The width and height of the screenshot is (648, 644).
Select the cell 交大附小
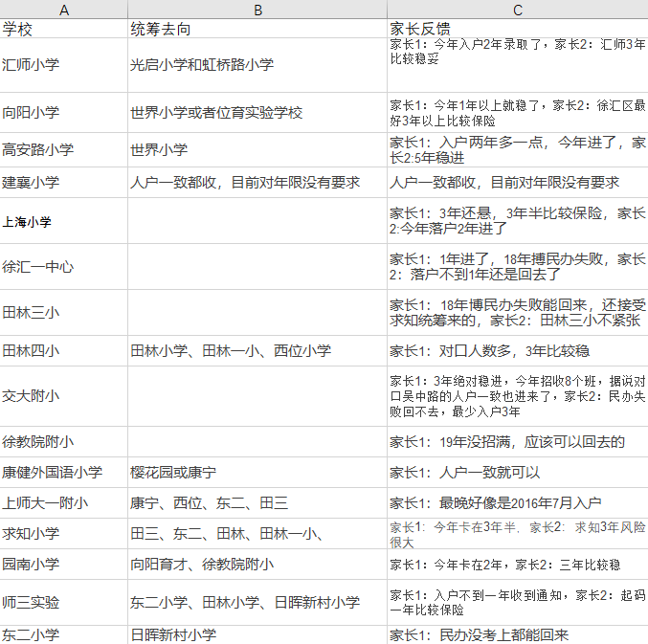[x=63, y=396]
